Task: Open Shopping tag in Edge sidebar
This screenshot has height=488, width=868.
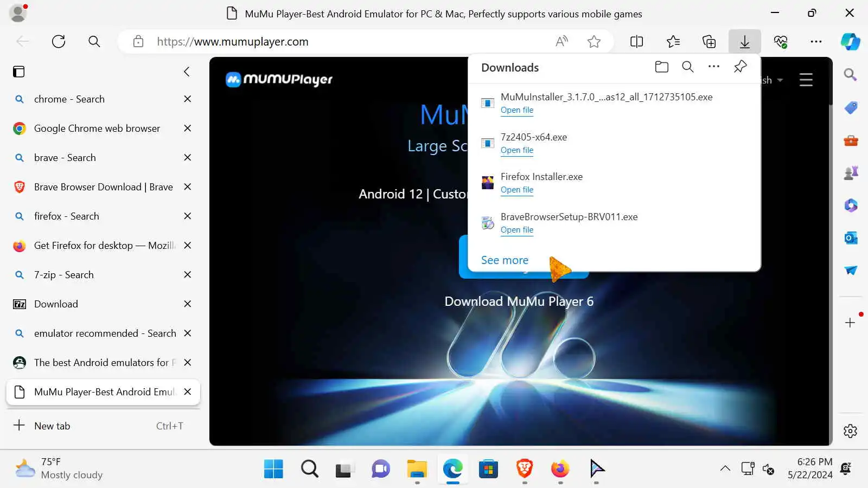Action: click(851, 108)
